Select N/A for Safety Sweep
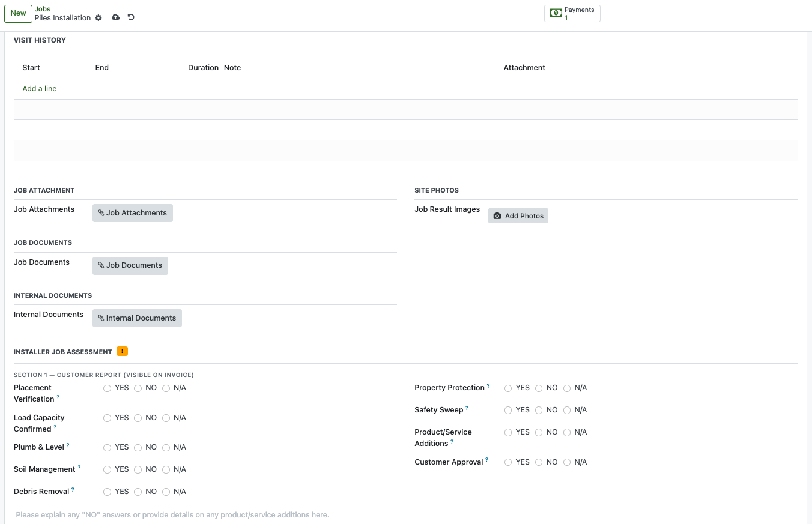The width and height of the screenshot is (812, 524). [x=567, y=411]
